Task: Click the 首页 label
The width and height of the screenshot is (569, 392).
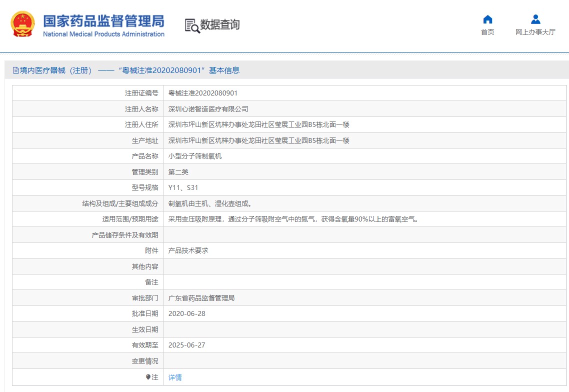Action: 487,32
